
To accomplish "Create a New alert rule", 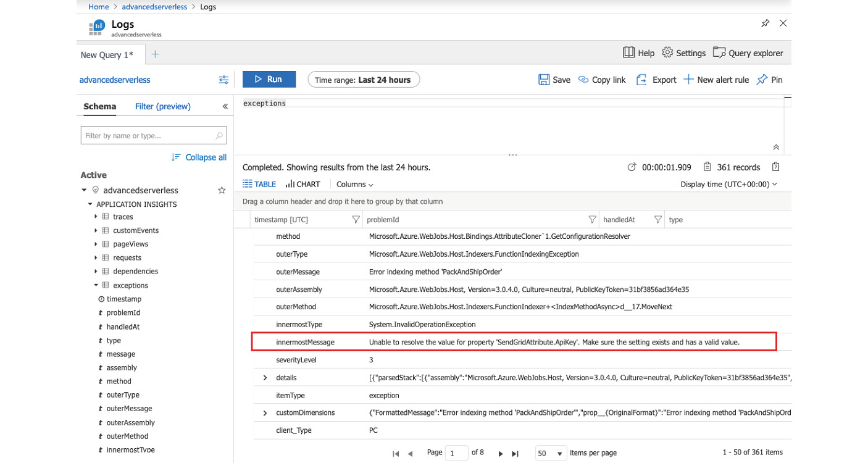I will pyautogui.click(x=716, y=80).
